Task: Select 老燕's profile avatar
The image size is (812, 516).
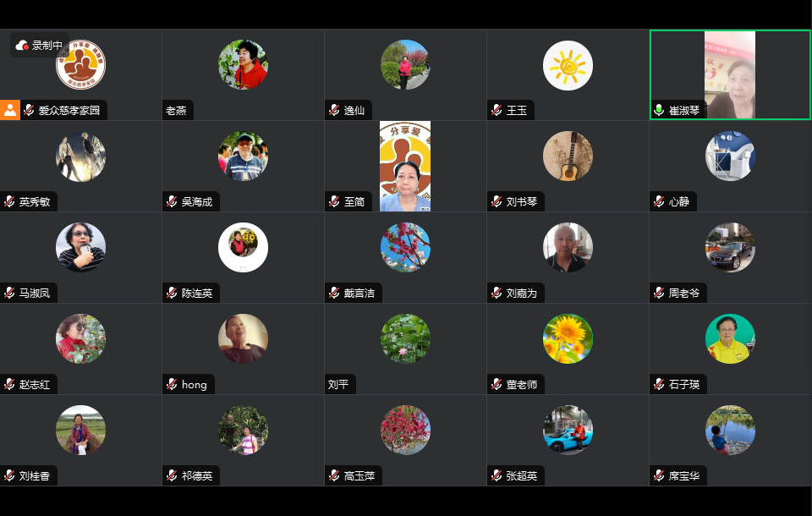Action: click(243, 65)
